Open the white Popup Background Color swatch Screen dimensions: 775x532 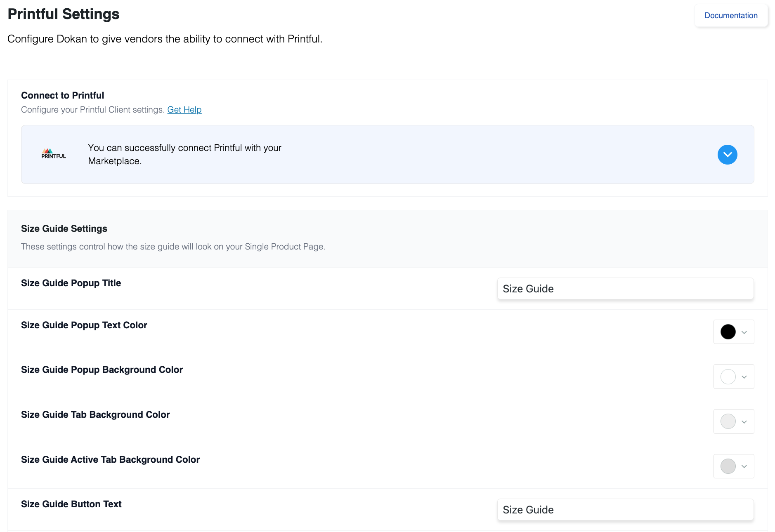click(728, 377)
